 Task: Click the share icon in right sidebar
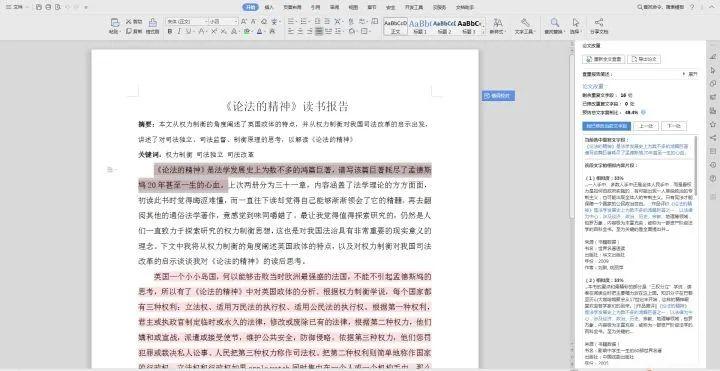tap(713, 137)
